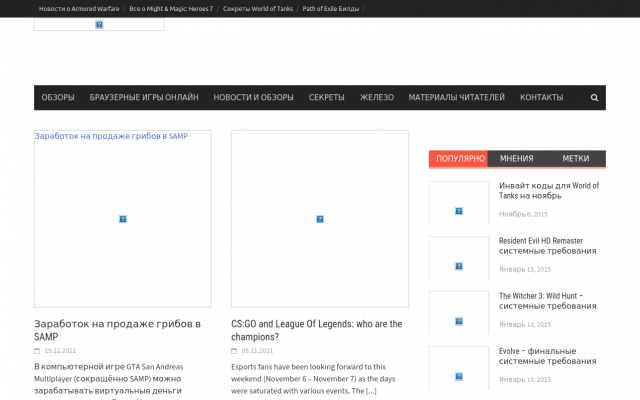640x400 pixels.
Task: Open Все о Might & Magic: Heroes 7 link
Action: tap(171, 9)
